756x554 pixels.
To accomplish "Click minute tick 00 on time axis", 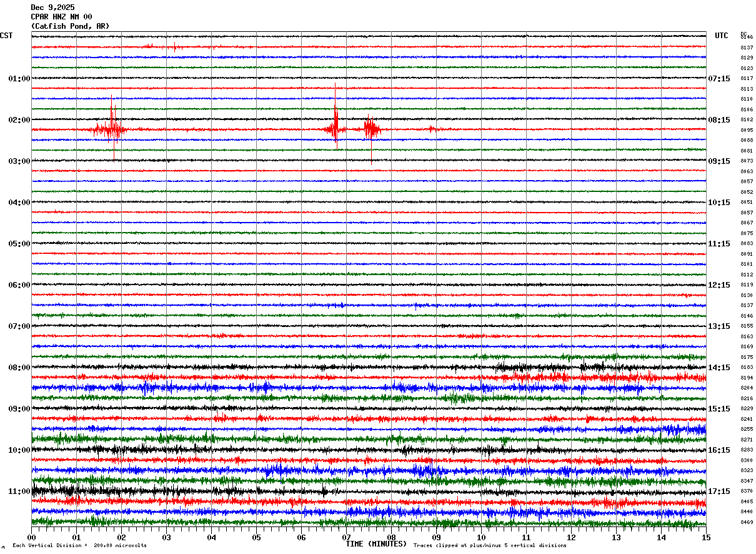I will [31, 537].
